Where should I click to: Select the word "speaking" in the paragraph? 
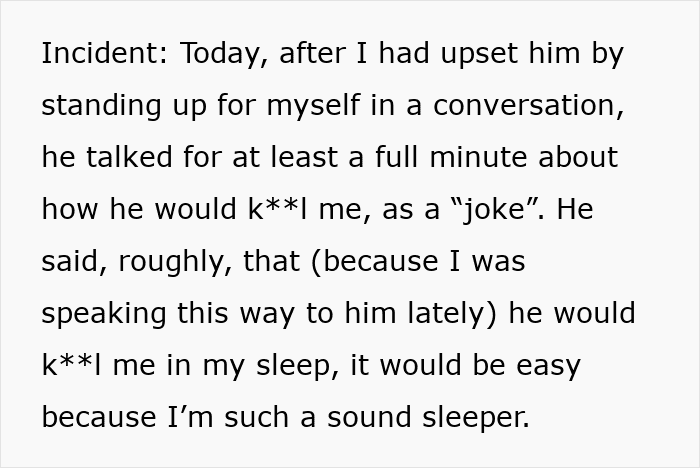pyautogui.click(x=104, y=314)
